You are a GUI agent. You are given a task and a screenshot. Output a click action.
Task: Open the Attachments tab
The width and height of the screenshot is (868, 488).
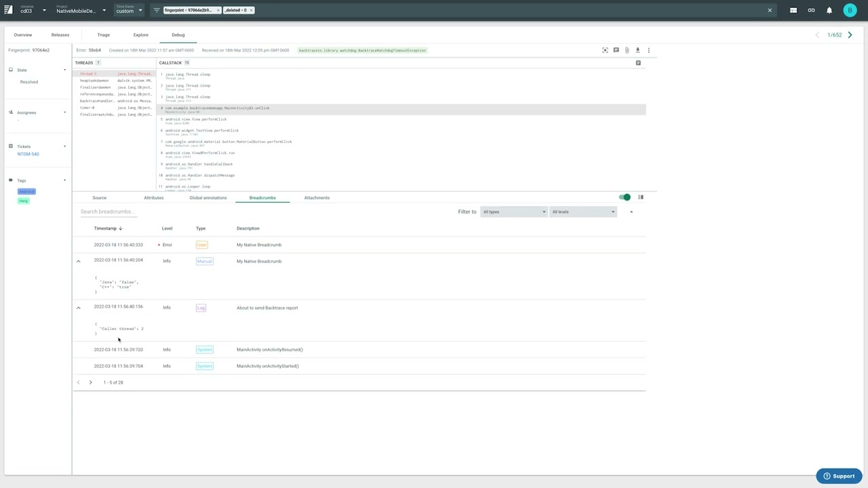point(317,198)
